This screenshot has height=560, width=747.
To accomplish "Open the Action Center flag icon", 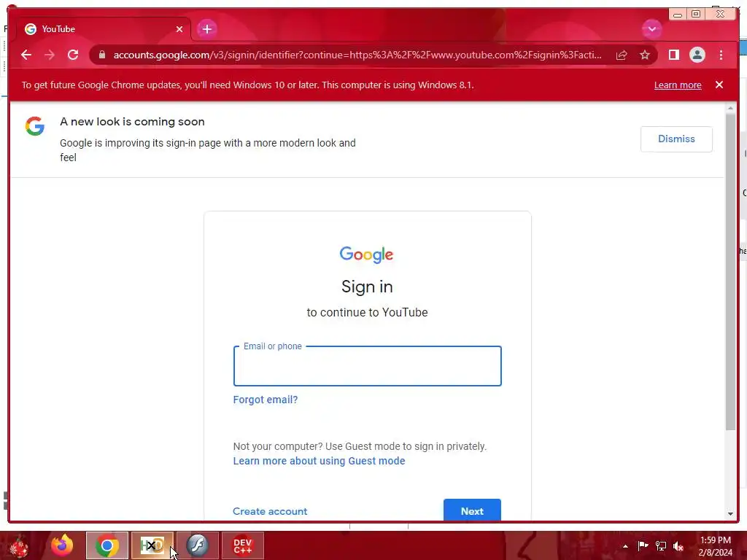I will click(643, 545).
